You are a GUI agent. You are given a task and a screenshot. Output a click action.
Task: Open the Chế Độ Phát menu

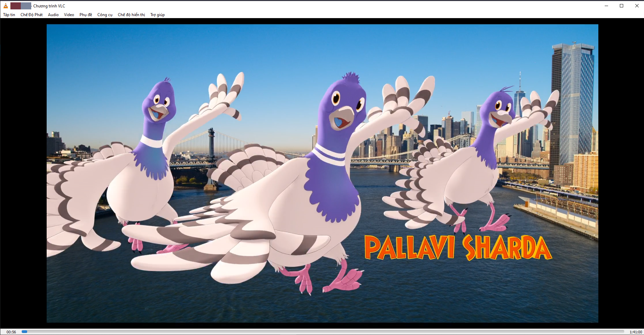coord(32,15)
